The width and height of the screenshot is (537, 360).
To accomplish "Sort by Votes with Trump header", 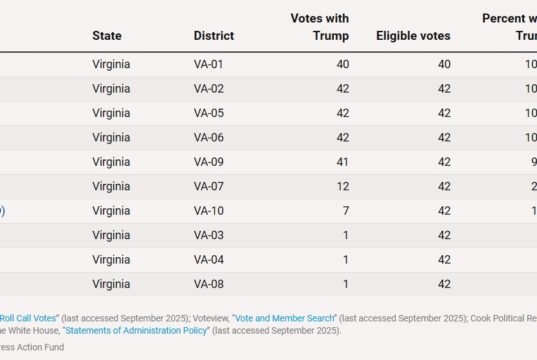I will 320,27.
